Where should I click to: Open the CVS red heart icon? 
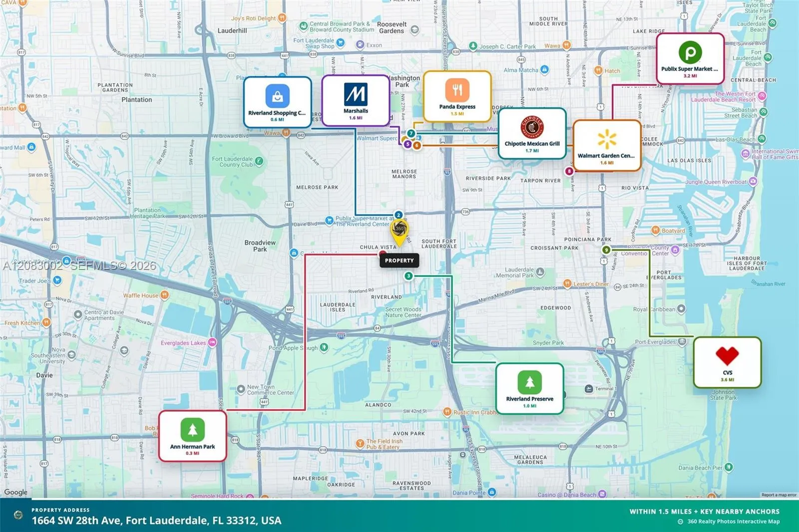[x=727, y=356]
